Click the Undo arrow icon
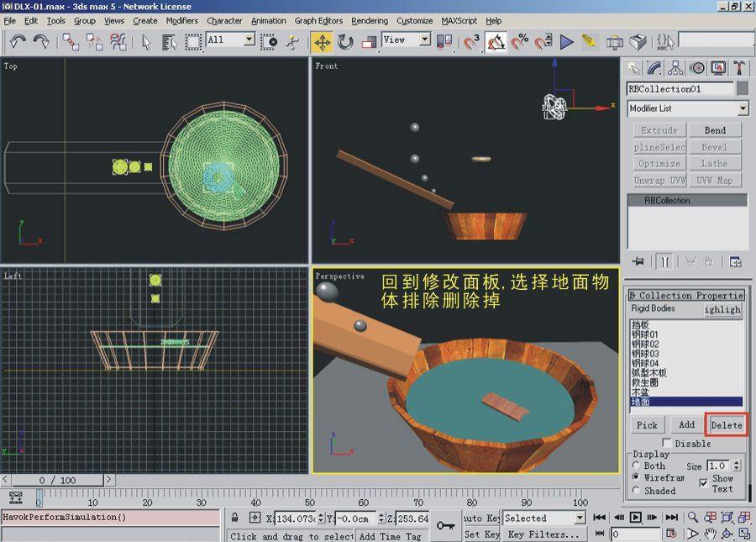This screenshot has height=542, width=756. (x=18, y=41)
